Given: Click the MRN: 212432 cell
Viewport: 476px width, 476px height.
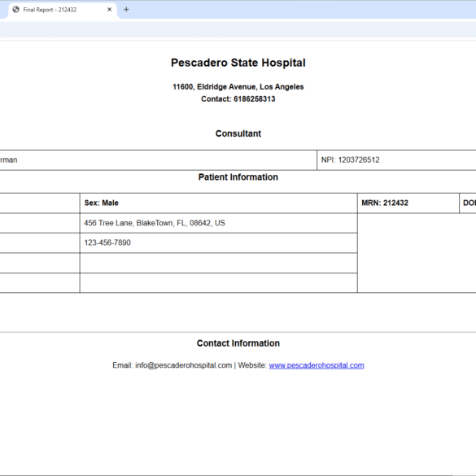Looking at the screenshot, I should (408, 203).
